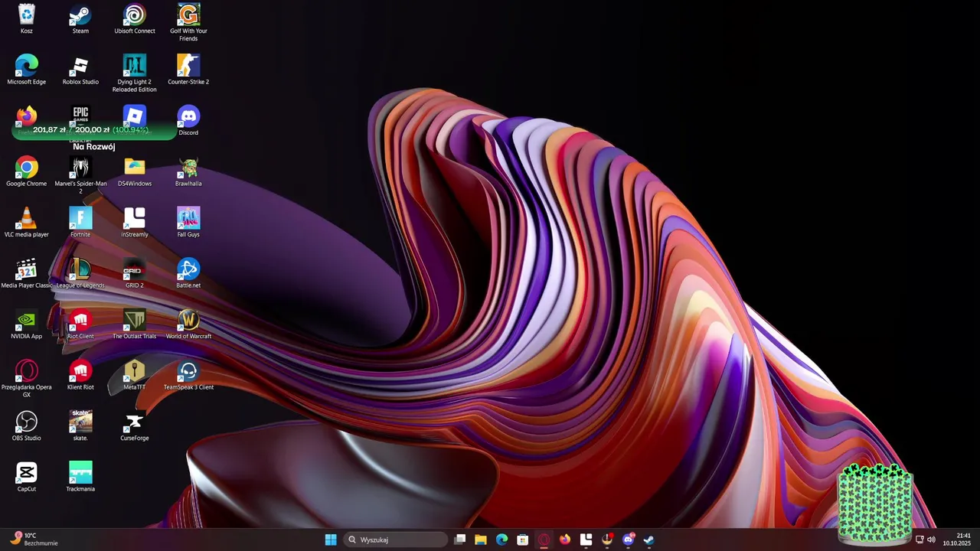Viewport: 980px width, 551px height.
Task: Open File Explorer from the taskbar
Action: pos(481,540)
